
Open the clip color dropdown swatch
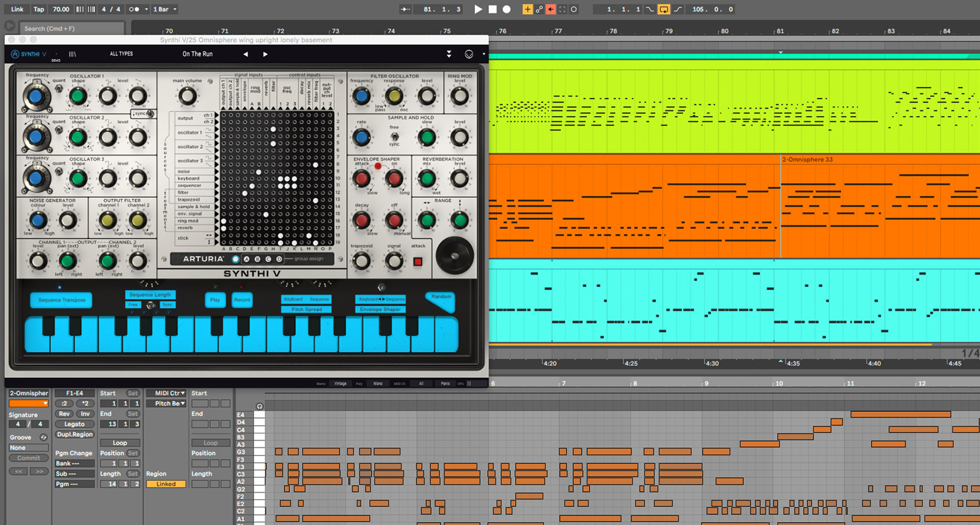click(29, 404)
